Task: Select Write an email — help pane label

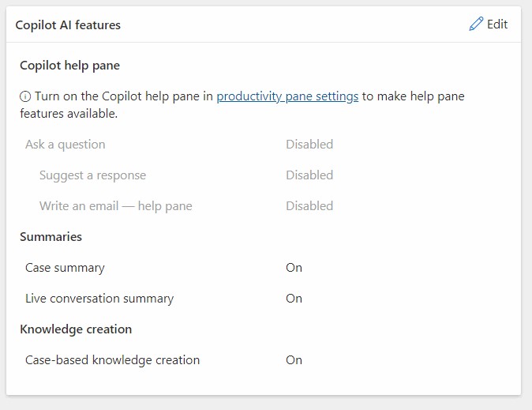Action: coord(115,206)
